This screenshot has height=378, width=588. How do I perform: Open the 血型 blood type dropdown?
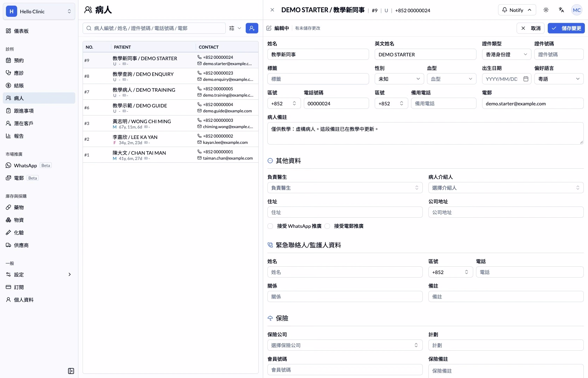click(x=452, y=79)
